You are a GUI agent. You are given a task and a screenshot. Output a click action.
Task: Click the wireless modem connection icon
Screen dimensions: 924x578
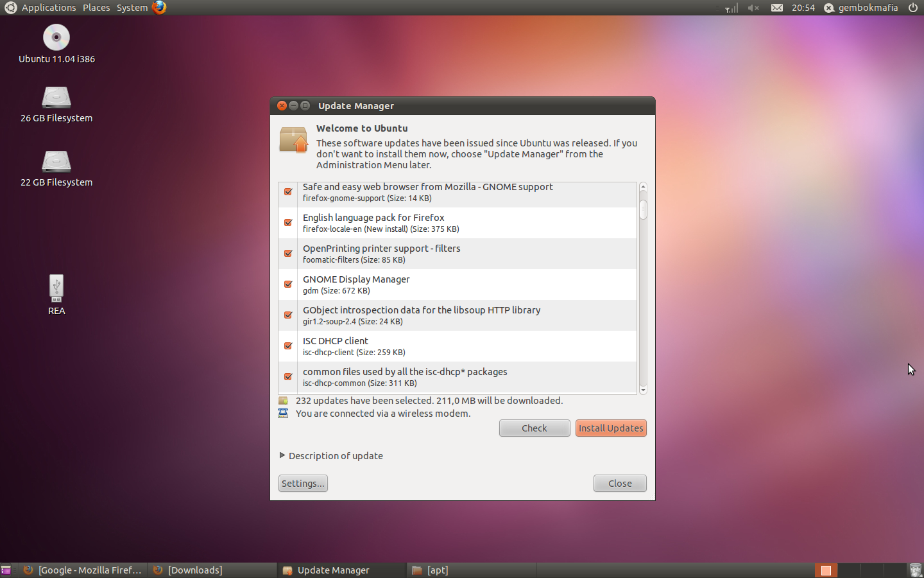283,414
